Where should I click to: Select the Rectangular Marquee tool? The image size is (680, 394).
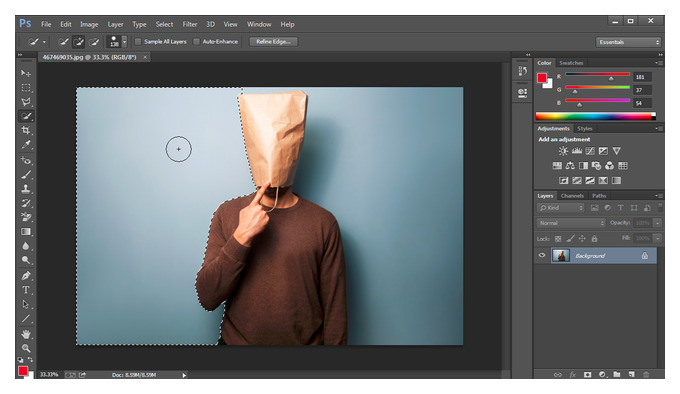click(x=26, y=88)
